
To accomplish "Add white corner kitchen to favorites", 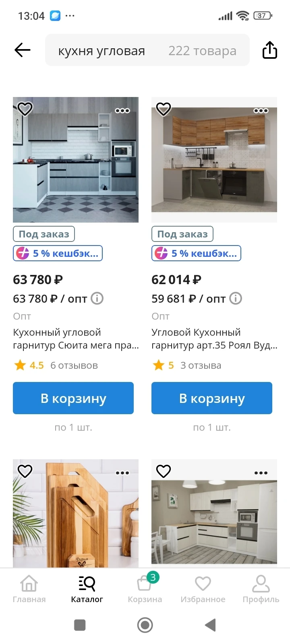I will 164,471.
